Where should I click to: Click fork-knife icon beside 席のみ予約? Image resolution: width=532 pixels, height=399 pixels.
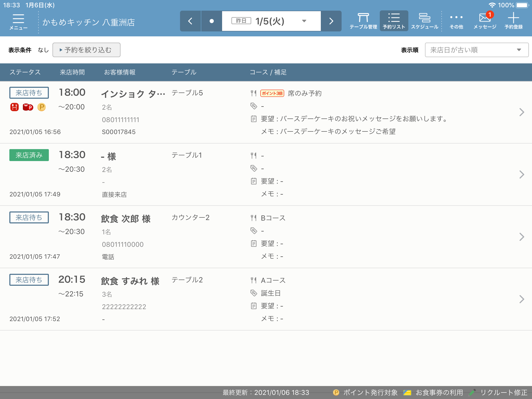pyautogui.click(x=254, y=93)
